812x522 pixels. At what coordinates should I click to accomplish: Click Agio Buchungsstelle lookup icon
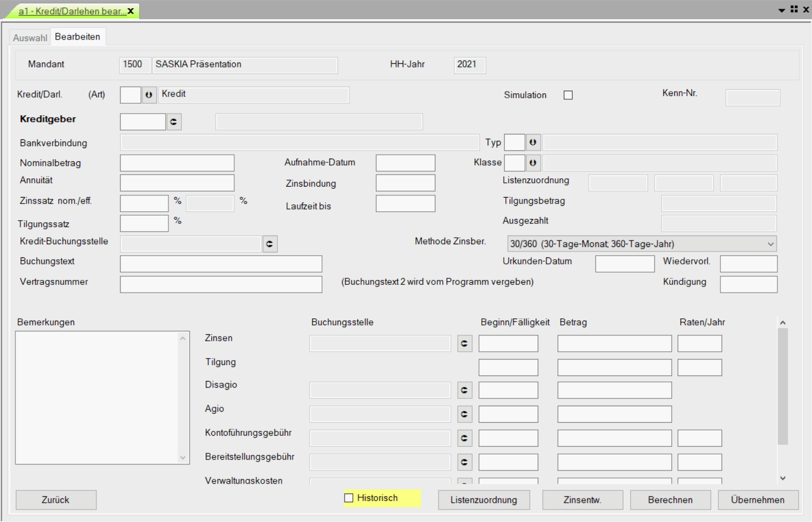tap(464, 414)
